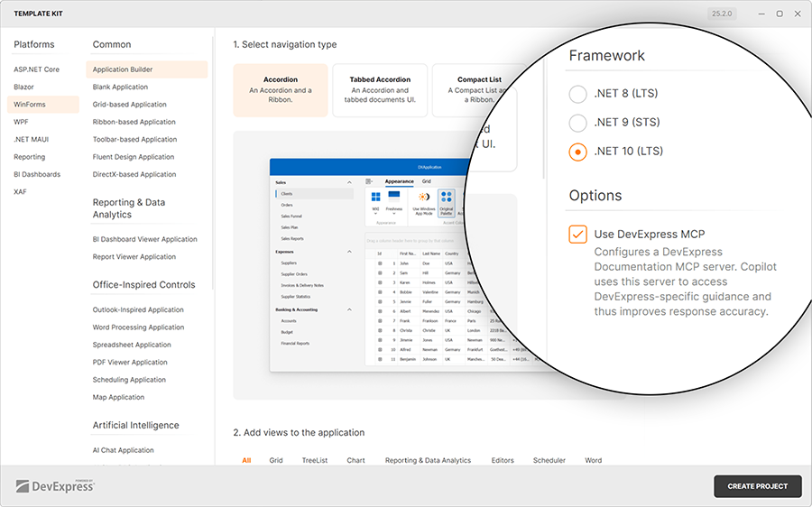Open Toolbar-based Application template

click(x=134, y=139)
